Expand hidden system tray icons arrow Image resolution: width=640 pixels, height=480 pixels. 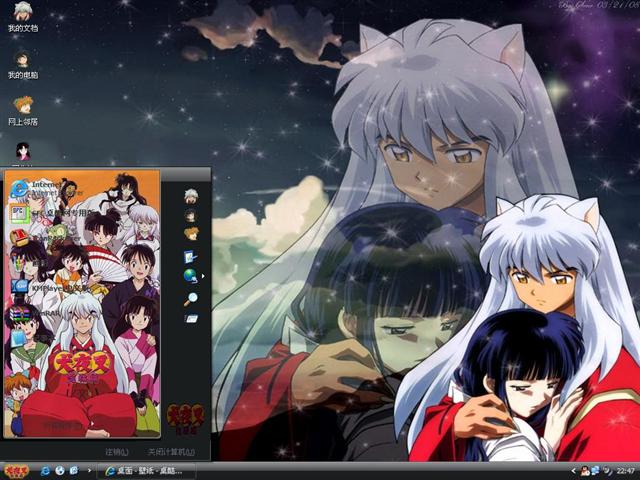click(573, 471)
